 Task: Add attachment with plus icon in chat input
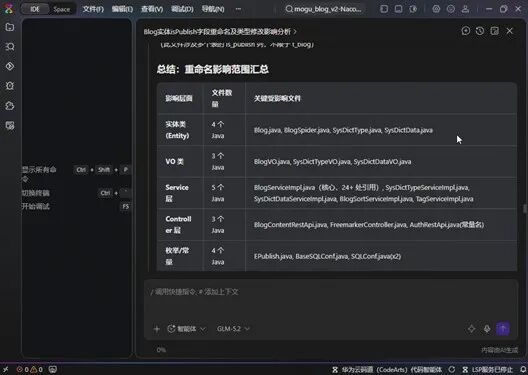click(156, 329)
